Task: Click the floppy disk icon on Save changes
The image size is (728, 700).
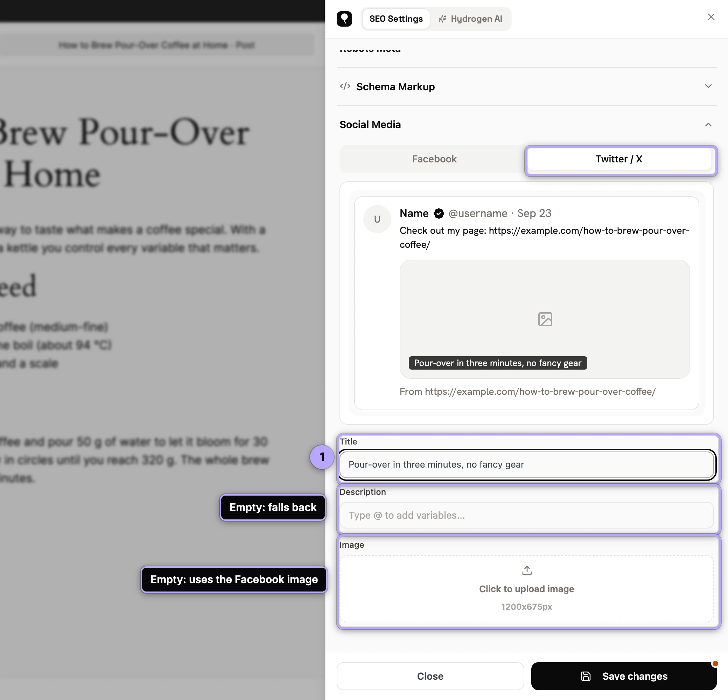Action: 586,676
